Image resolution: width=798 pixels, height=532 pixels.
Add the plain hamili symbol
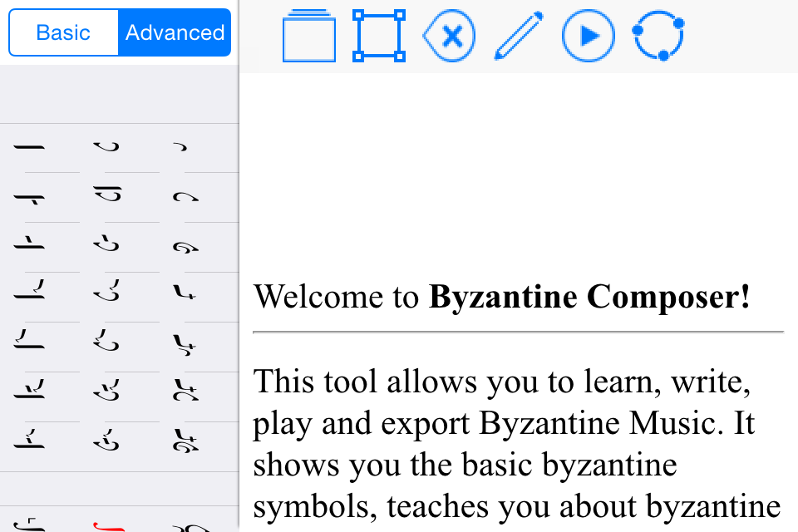(x=185, y=293)
